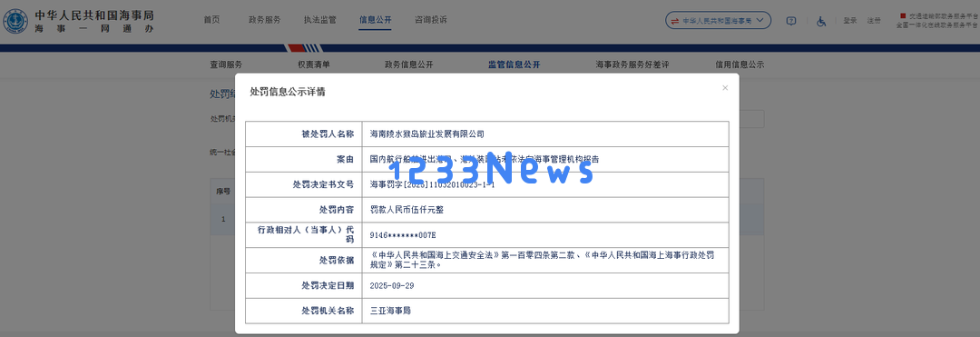Open the help question-mark chat icon

pyautogui.click(x=791, y=21)
